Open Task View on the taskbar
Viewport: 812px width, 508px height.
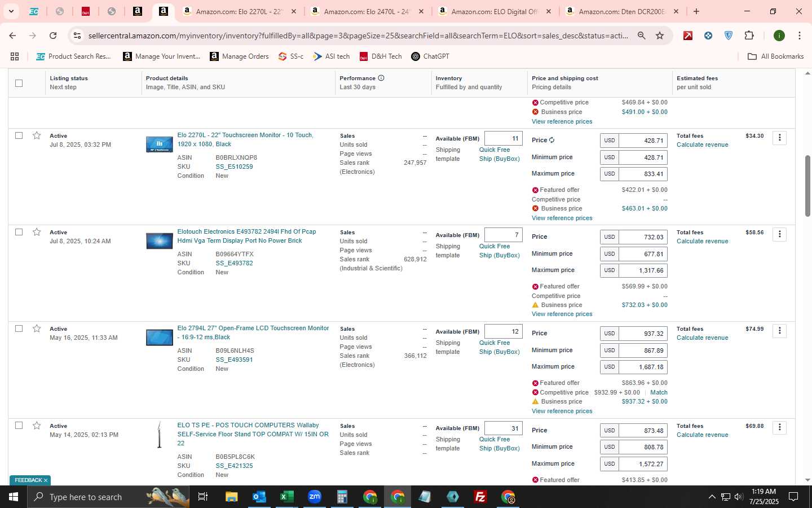(202, 497)
